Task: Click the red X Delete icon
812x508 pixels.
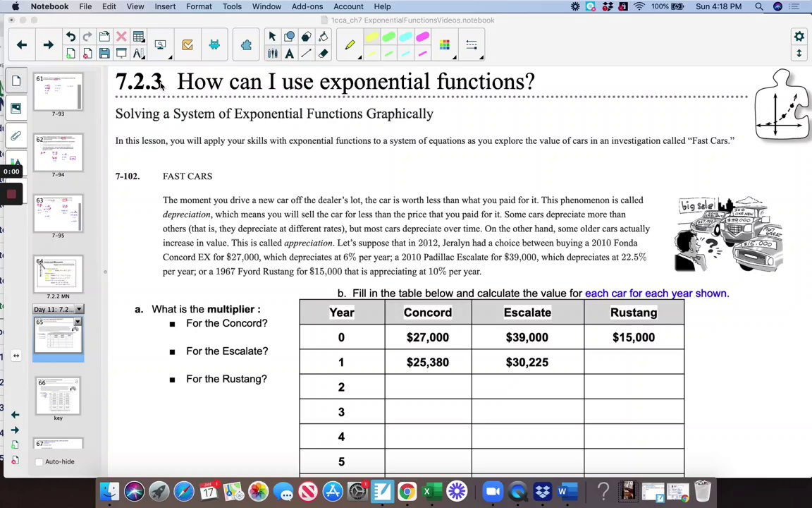Action: (121, 36)
